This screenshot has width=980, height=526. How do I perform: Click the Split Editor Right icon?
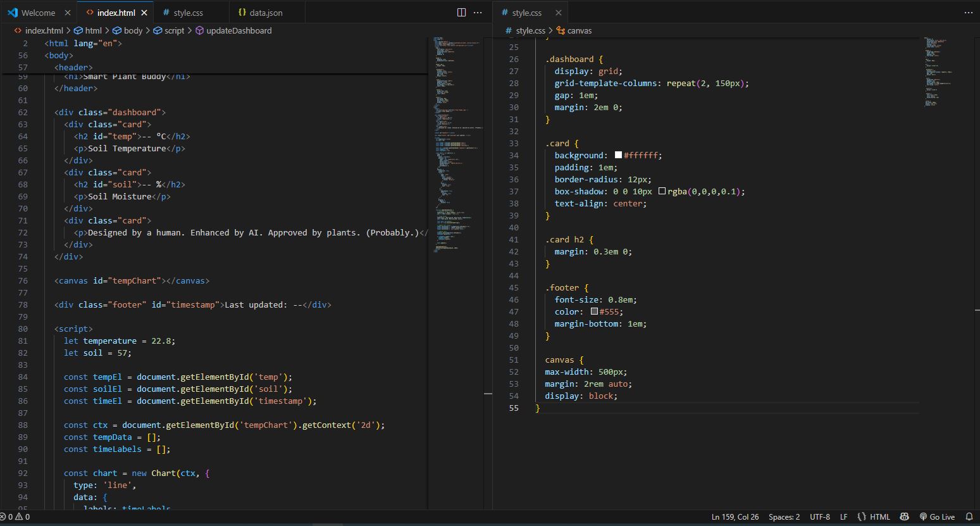462,13
